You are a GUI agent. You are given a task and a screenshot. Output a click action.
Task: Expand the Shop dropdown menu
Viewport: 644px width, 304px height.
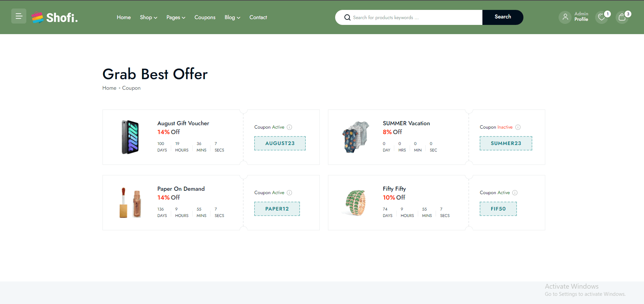148,17
